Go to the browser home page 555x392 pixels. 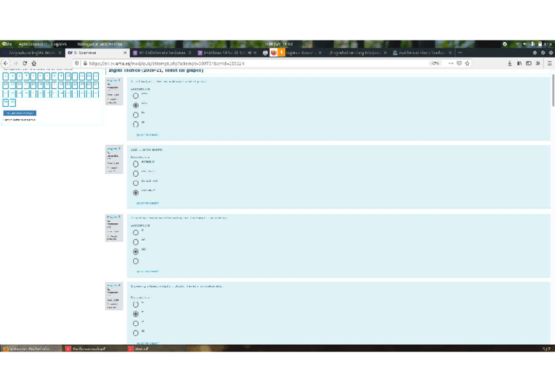click(x=34, y=63)
